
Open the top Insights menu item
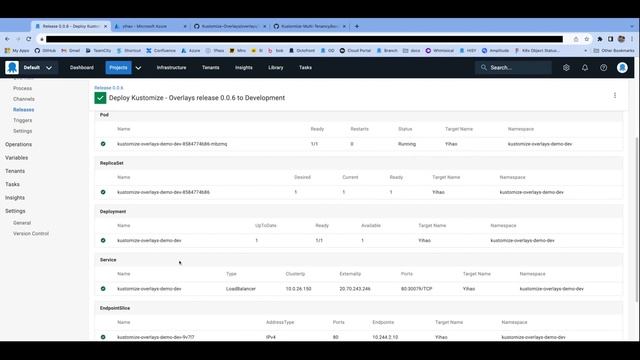tap(244, 68)
